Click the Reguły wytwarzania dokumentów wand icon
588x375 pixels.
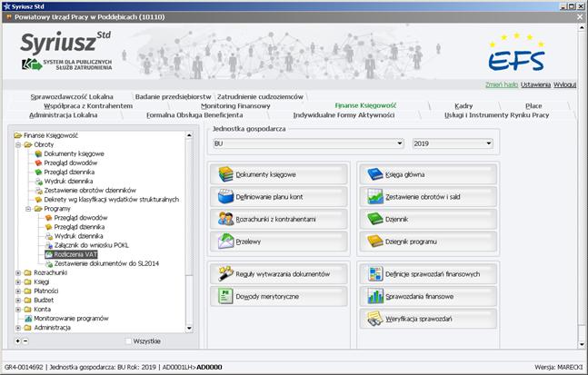(x=226, y=273)
